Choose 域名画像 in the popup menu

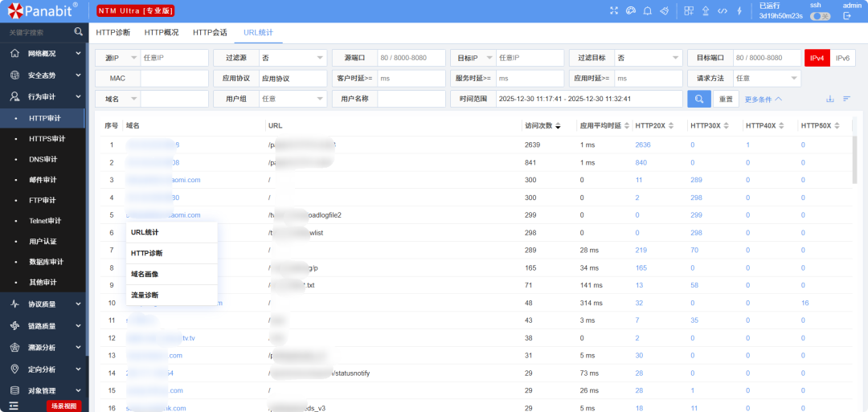click(x=172, y=275)
